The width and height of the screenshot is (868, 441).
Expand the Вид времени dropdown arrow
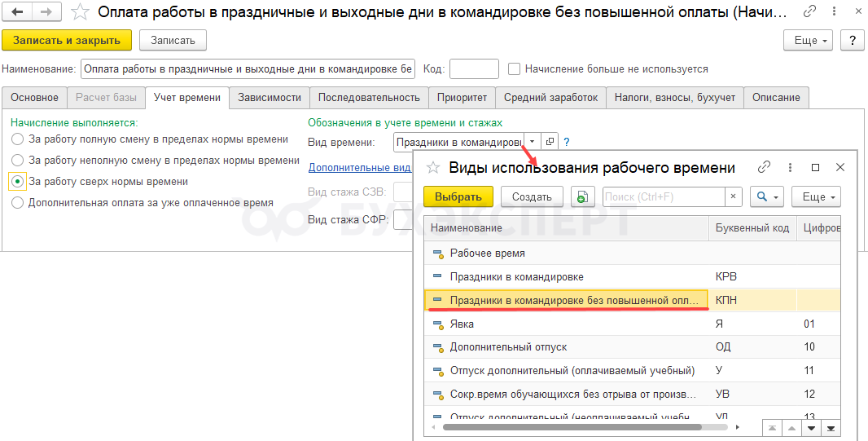coord(531,141)
